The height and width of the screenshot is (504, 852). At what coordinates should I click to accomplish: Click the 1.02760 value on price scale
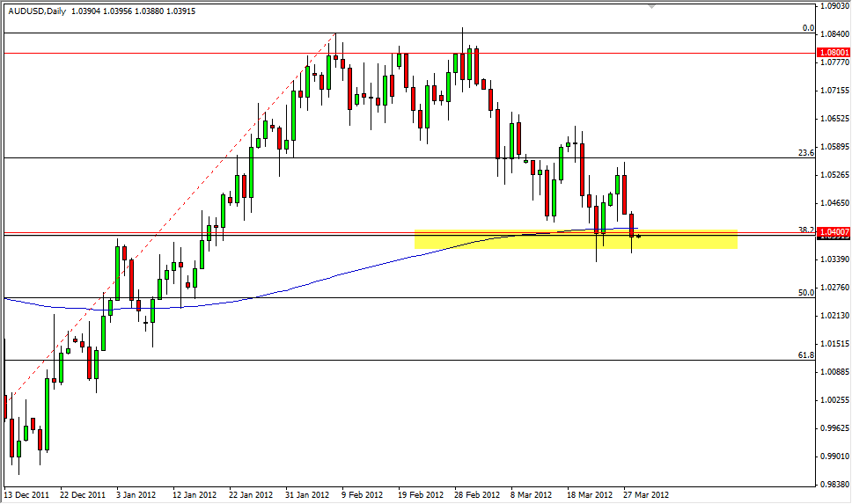(x=834, y=288)
